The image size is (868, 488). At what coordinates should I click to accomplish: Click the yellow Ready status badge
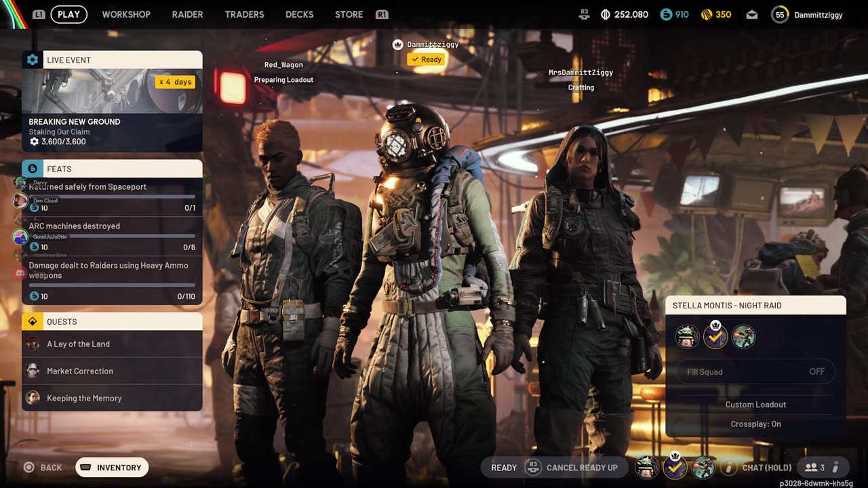427,60
